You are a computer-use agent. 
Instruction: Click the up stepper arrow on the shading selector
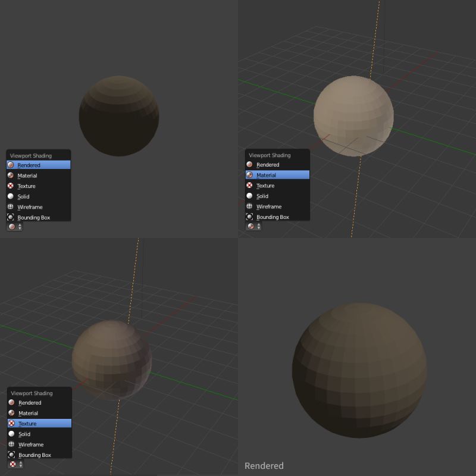[x=18, y=225]
